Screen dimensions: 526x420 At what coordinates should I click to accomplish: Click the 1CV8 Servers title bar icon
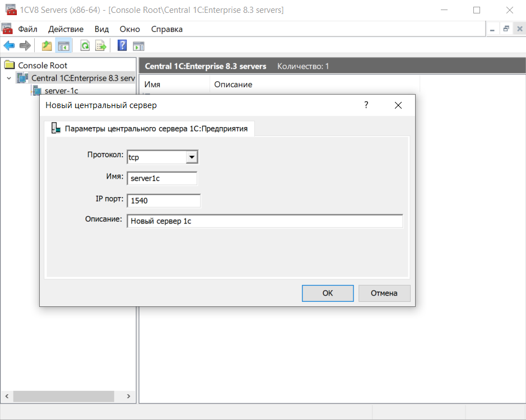11,10
